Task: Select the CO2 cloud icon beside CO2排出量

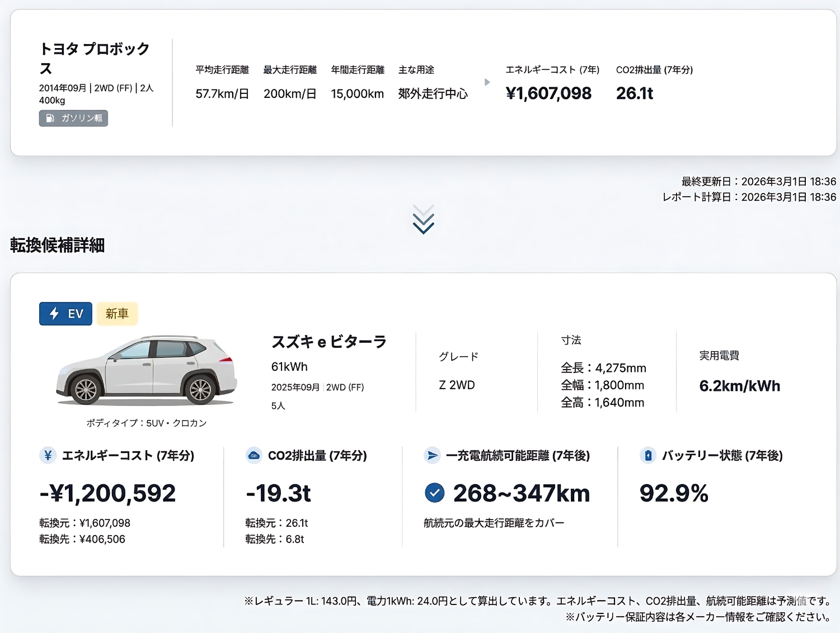Action: click(x=254, y=456)
